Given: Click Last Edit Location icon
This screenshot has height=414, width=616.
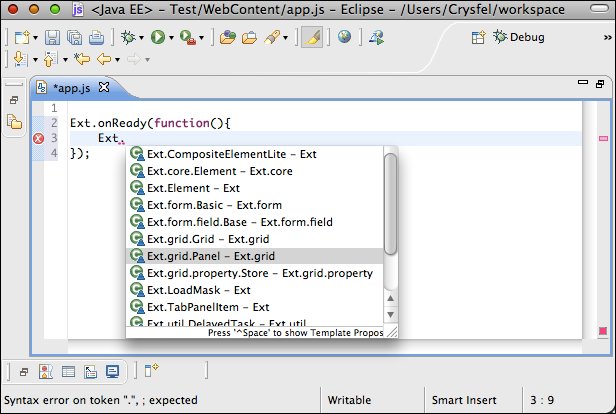Looking at the screenshot, I should (82, 59).
